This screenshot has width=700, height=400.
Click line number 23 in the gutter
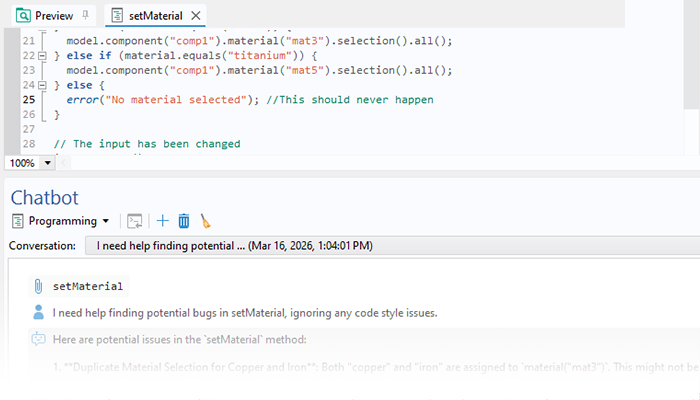coord(29,70)
